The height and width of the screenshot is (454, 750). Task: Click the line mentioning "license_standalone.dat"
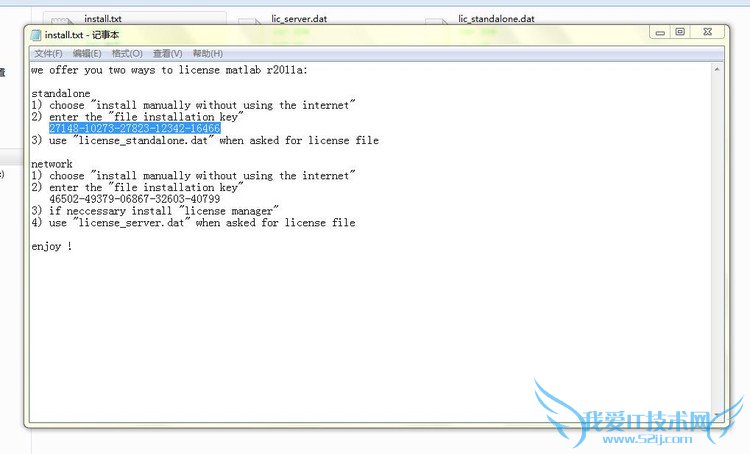click(205, 141)
